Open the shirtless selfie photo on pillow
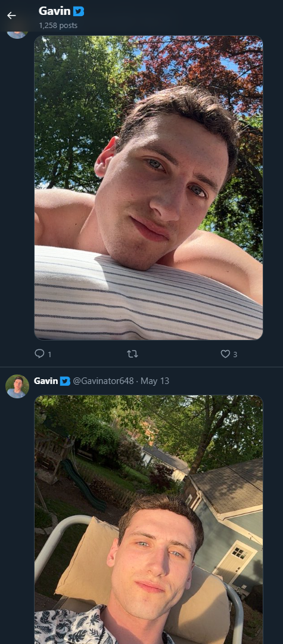 [148, 188]
